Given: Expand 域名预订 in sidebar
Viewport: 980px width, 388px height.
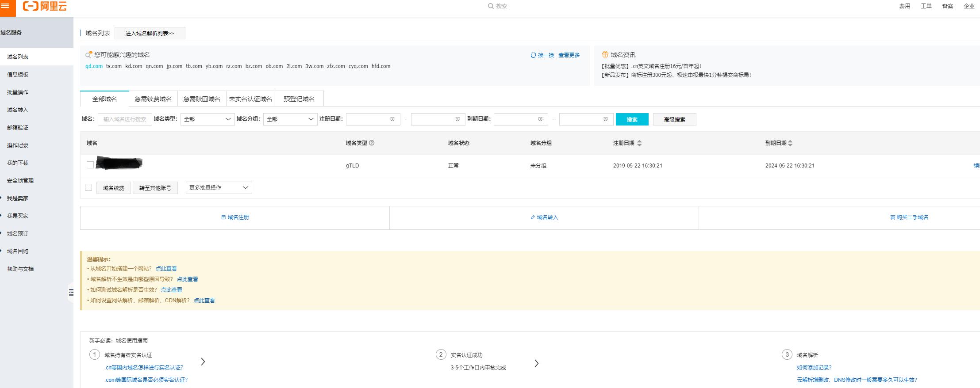Looking at the screenshot, I should [x=18, y=234].
